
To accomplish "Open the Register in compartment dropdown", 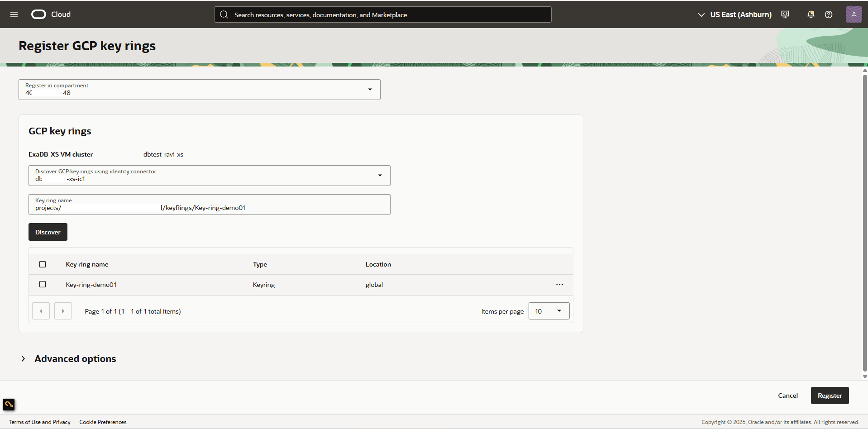I will [200, 90].
